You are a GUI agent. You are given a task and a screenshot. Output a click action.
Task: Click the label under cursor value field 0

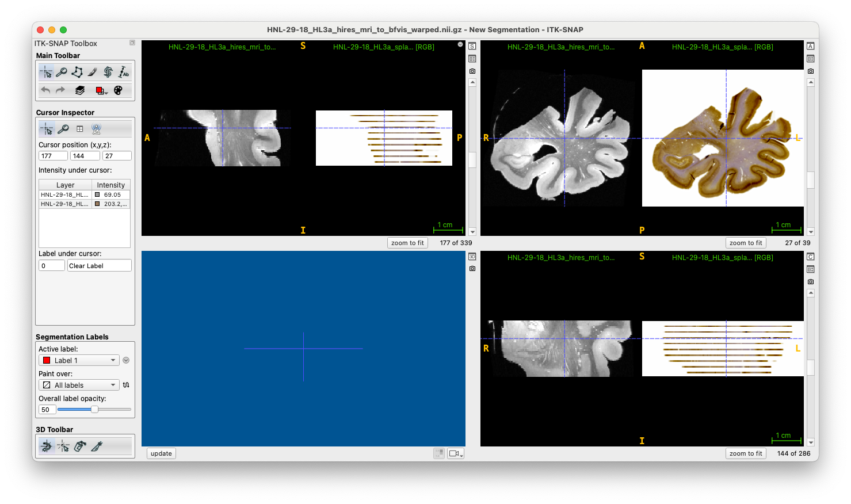click(52, 266)
